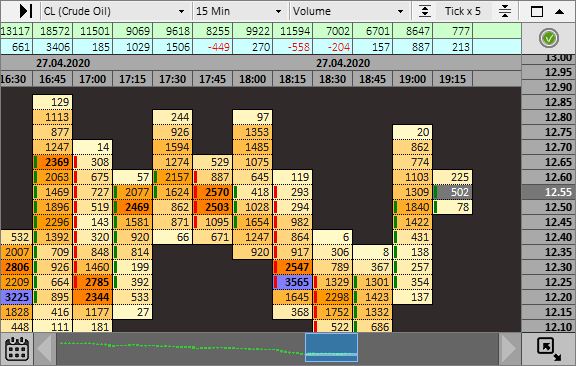This screenshot has width=576, height=366.
Task: Click the right gray navigator arrow
Action: point(509,349)
